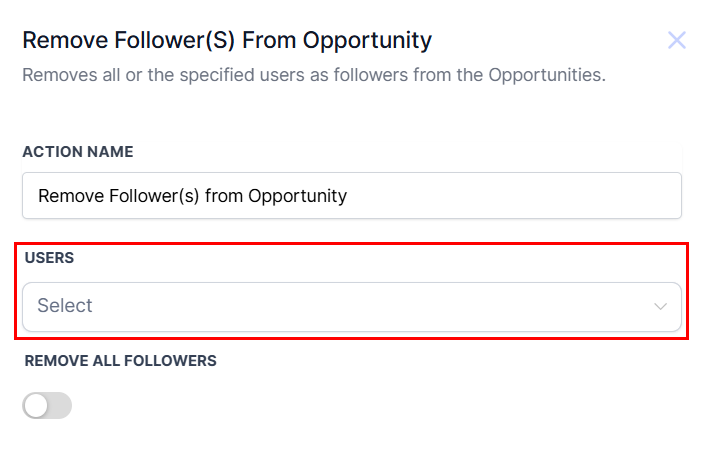This screenshot has height=450, width=712.
Task: Click the word Opportunity in the heading
Action: tap(374, 41)
